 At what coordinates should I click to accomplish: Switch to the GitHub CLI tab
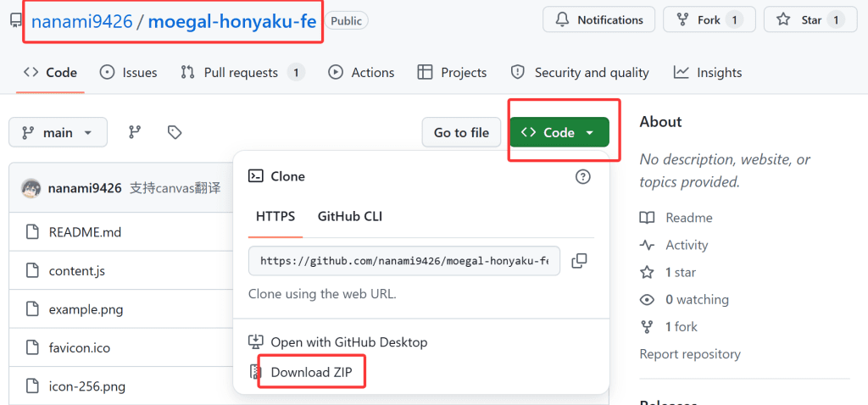pos(349,216)
